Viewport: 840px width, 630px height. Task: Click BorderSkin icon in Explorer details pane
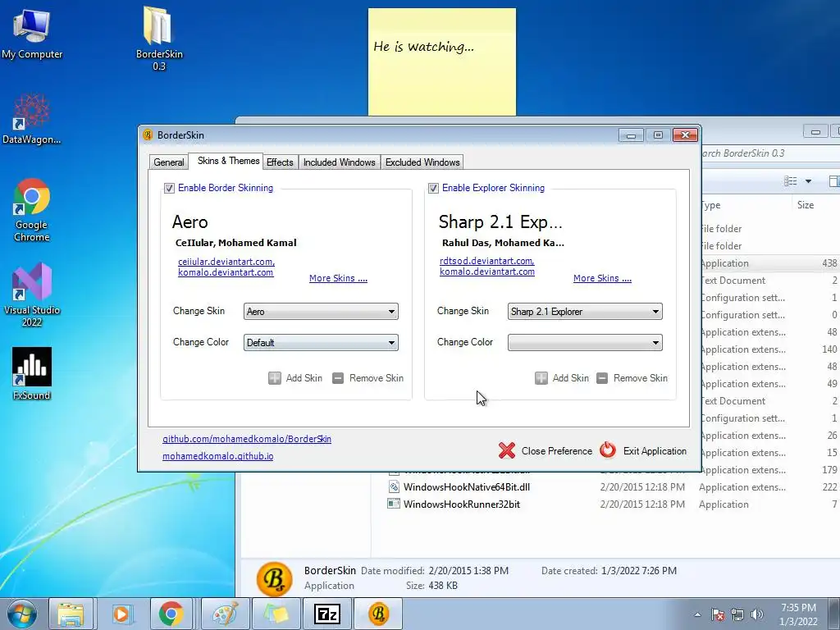pyautogui.click(x=274, y=579)
